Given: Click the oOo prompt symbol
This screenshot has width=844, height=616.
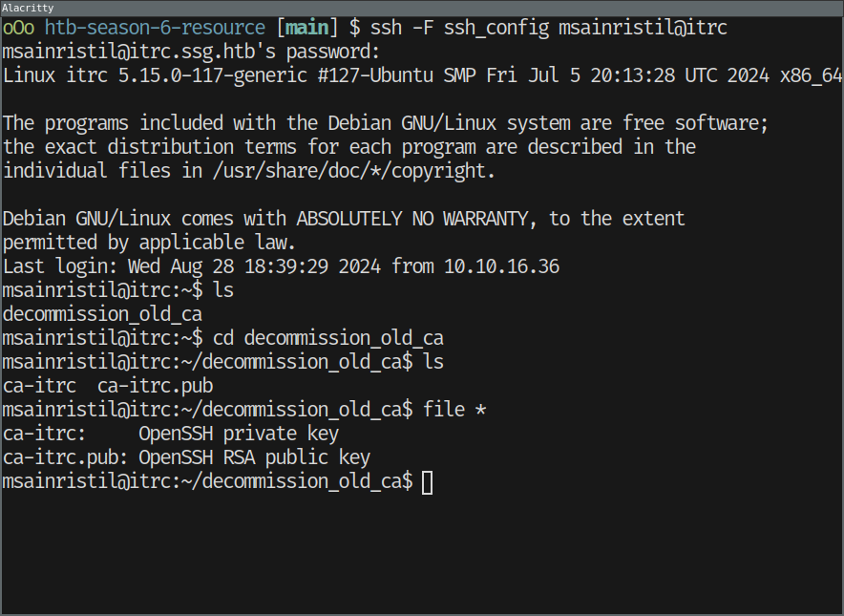Looking at the screenshot, I should tap(20, 28).
